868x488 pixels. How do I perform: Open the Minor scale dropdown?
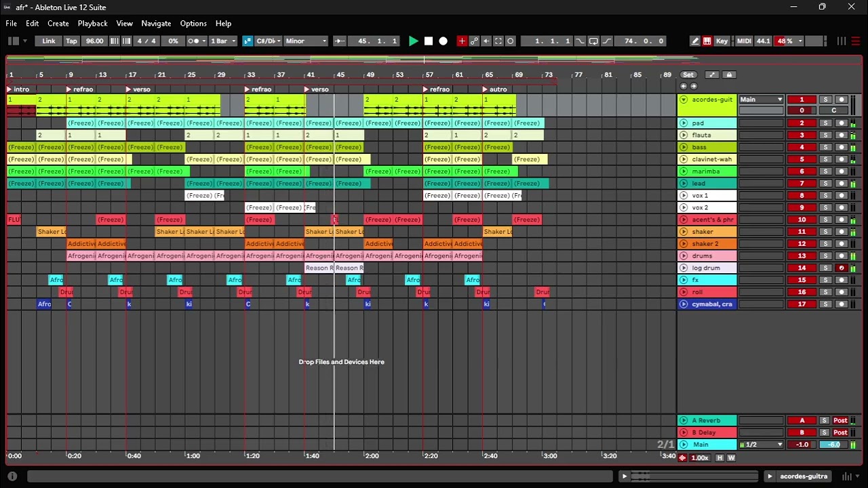(306, 41)
